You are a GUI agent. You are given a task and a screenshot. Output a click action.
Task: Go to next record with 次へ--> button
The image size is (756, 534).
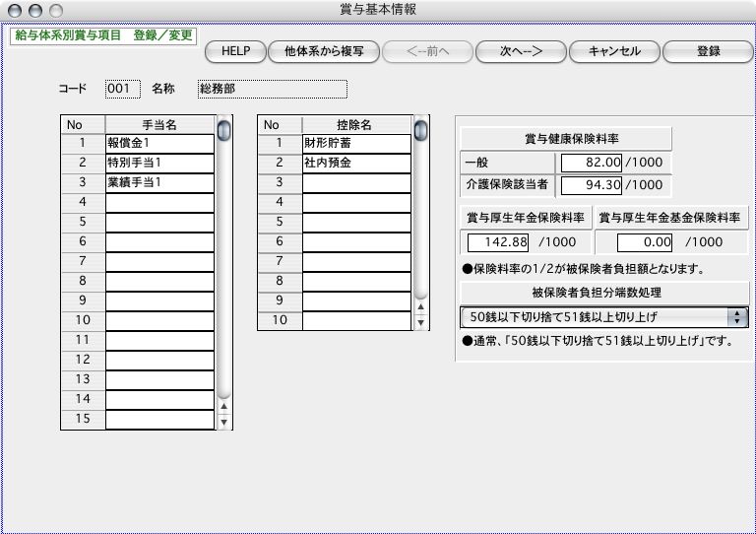click(x=521, y=51)
